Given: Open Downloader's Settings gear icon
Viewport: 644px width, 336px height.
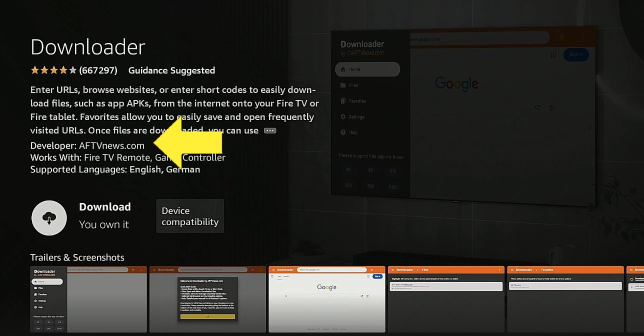Looking at the screenshot, I should click(342, 117).
